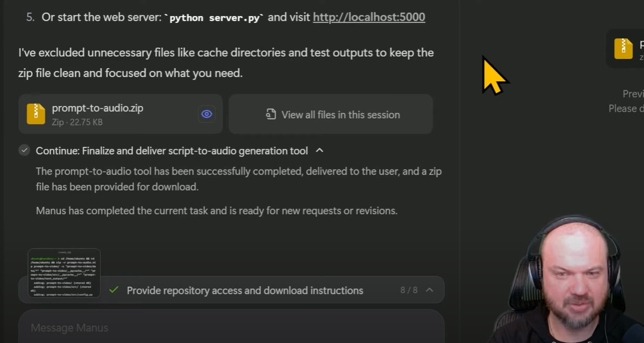Click the python server.py code snippet
Viewport: 644px width, 343px height.
[x=214, y=18]
